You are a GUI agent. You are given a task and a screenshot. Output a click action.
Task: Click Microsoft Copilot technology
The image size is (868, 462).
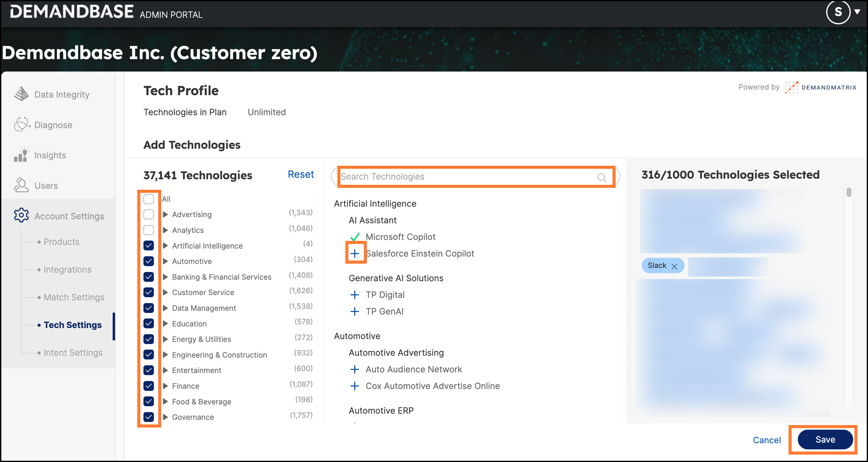[x=400, y=237]
